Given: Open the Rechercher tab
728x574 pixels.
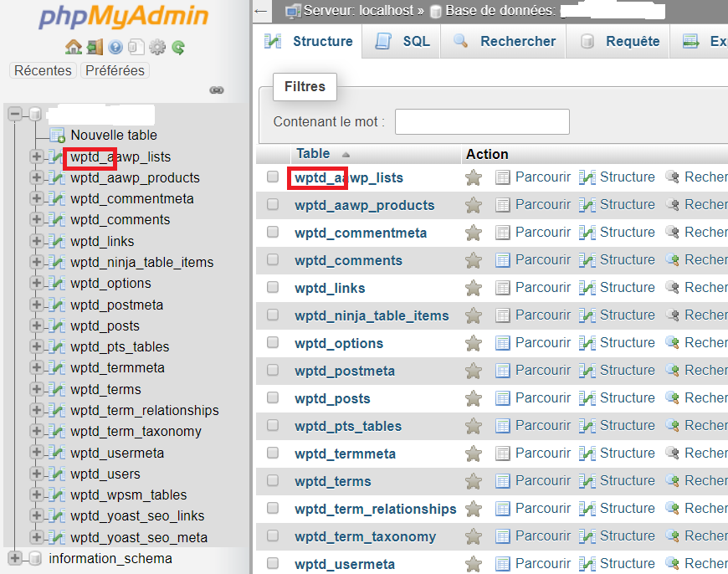Looking at the screenshot, I should (503, 41).
